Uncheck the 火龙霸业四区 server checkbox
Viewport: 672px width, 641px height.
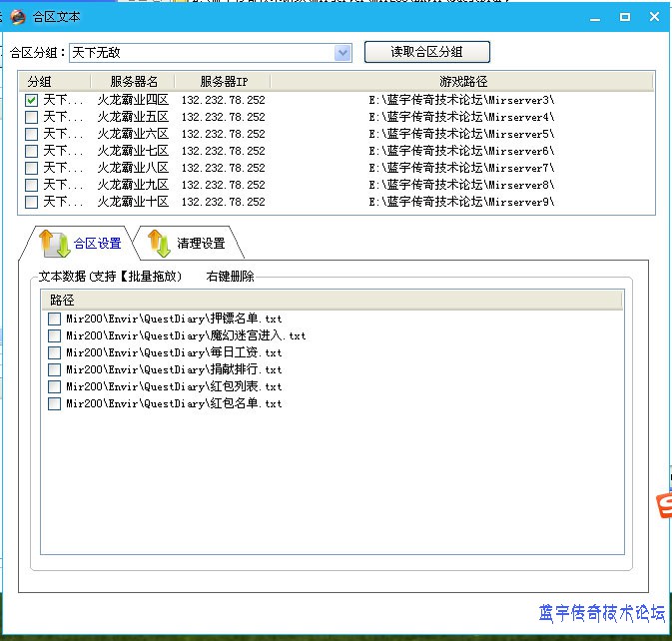click(32, 100)
